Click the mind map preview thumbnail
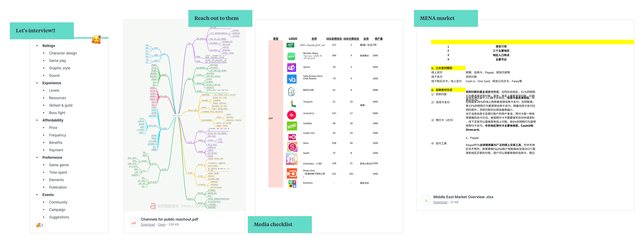The image size is (644, 243). click(184, 115)
